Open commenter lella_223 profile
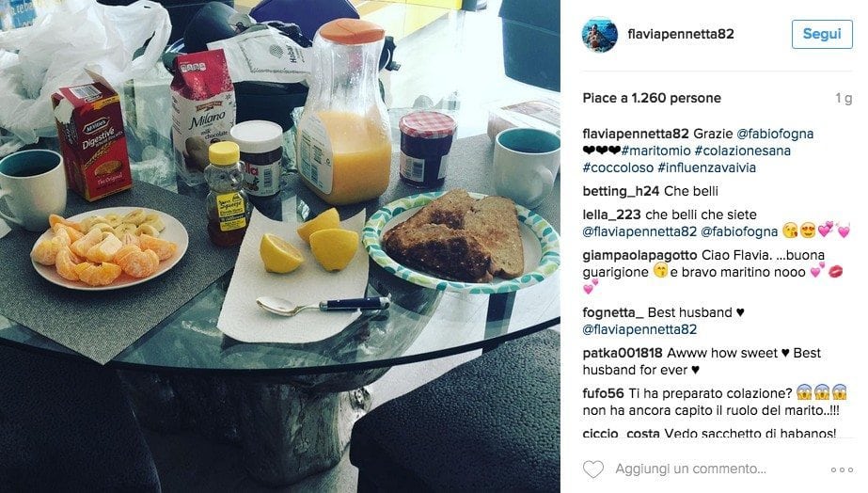Viewport: 868px width, 493px height. (611, 215)
